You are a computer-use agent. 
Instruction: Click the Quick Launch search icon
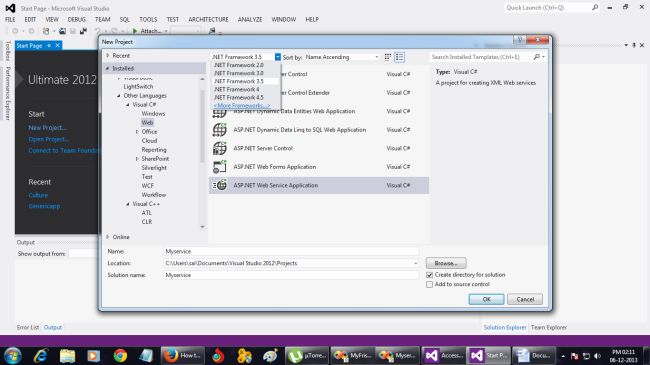[595, 7]
